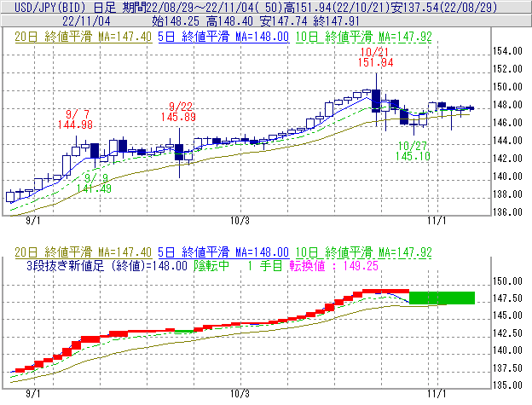The width and height of the screenshot is (532, 405).
Task: Click the 10日 終値平滑 MA=147.92 legend in upper chart
Action: (x=364, y=37)
